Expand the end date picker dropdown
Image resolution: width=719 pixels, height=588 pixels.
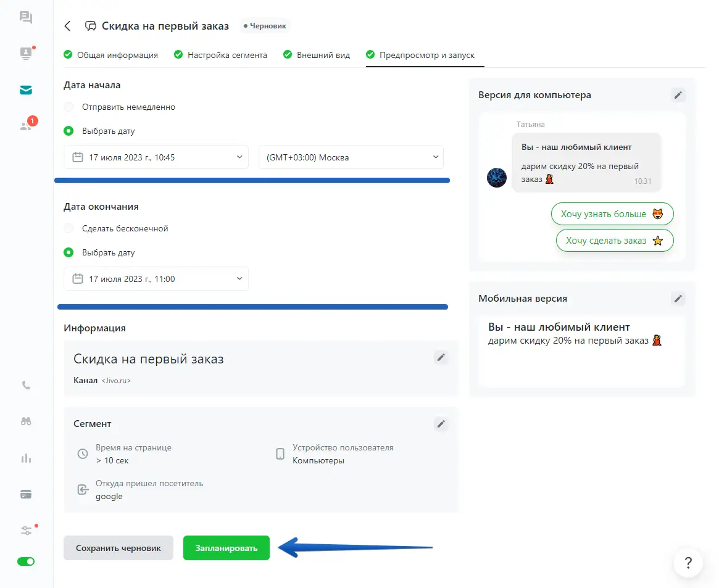[156, 279]
